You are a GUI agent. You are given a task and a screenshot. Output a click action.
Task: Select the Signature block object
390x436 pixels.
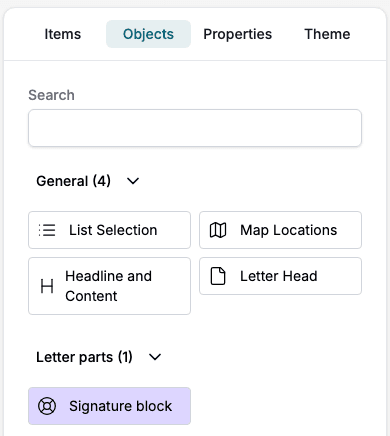109,406
